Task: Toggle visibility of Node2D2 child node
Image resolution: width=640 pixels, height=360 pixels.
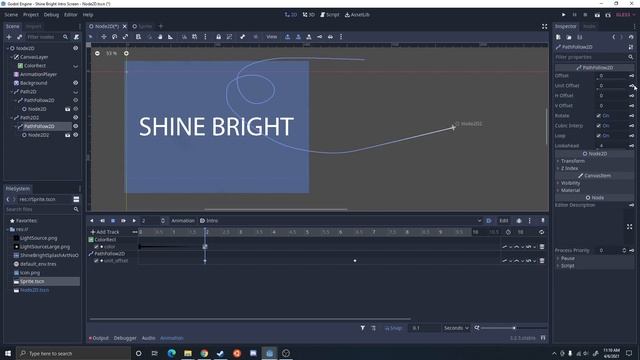Action: coord(76,135)
